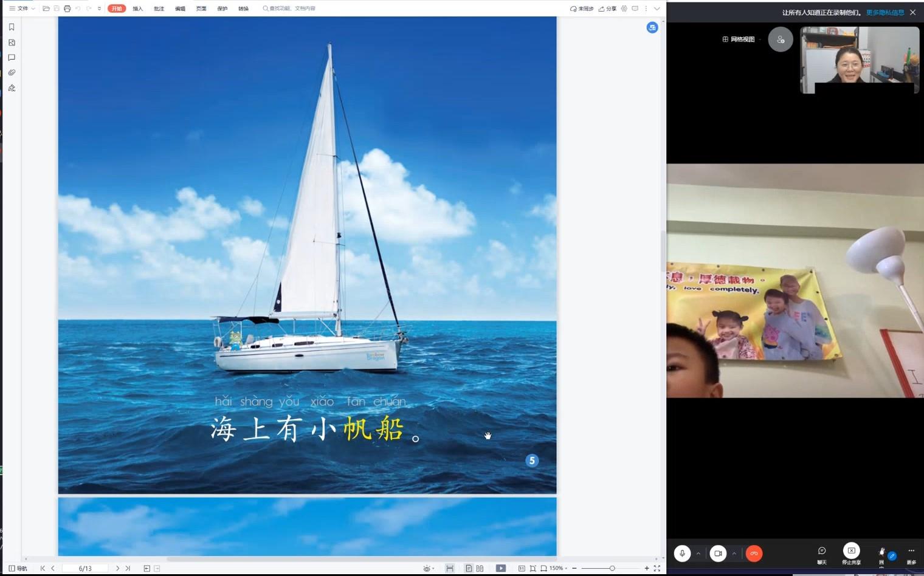Mute the microphone
Image resolution: width=924 pixels, height=576 pixels.
[682, 554]
